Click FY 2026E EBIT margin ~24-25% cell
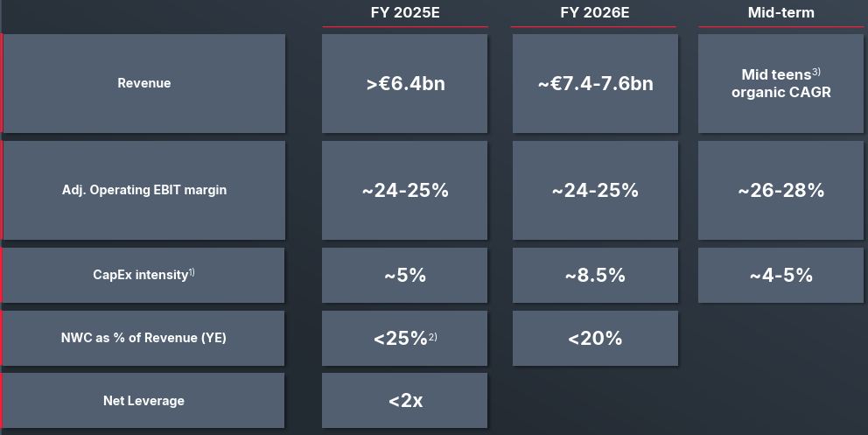This screenshot has height=435, width=868. 595,191
